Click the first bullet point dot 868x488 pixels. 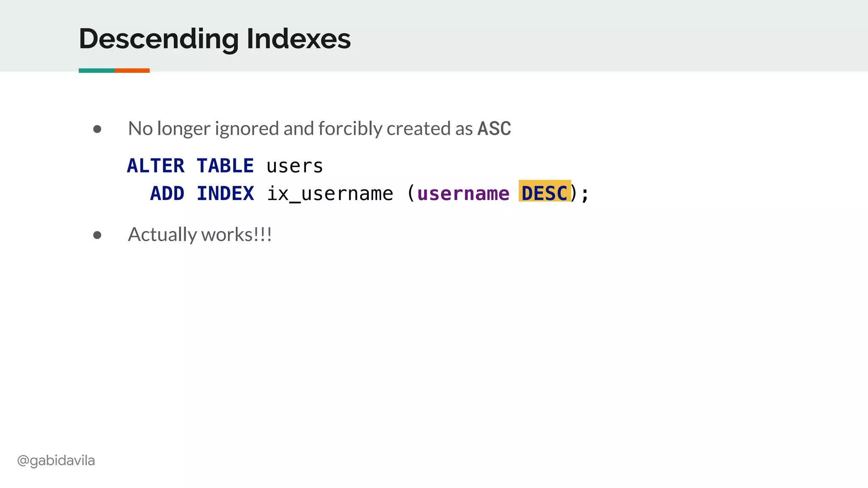97,129
